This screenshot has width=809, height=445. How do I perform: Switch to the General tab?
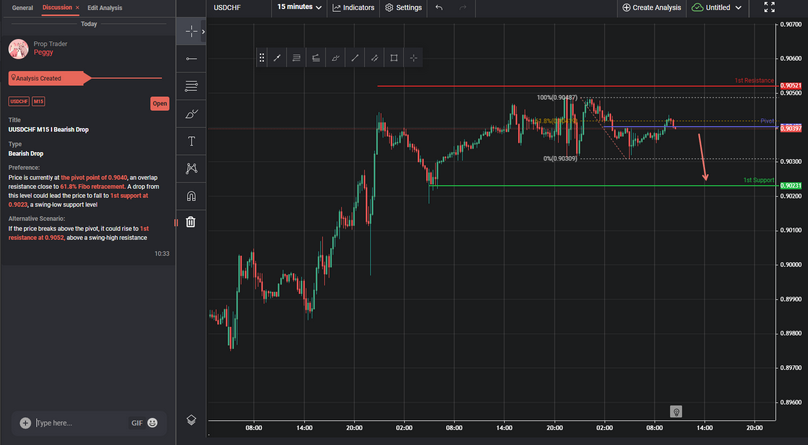pos(22,8)
